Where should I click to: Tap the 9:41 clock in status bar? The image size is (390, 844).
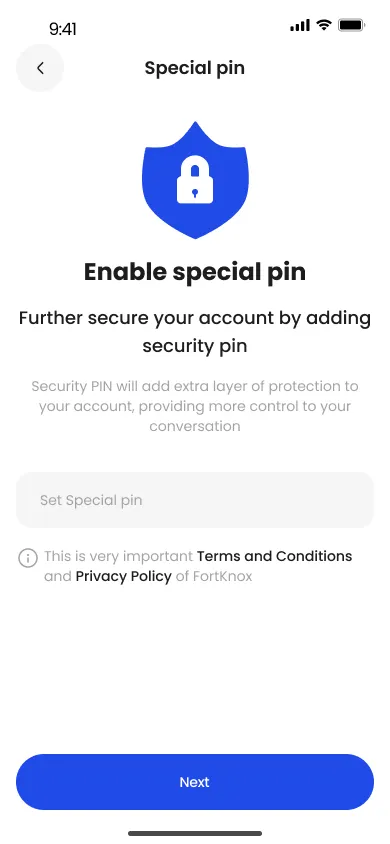coord(63,29)
